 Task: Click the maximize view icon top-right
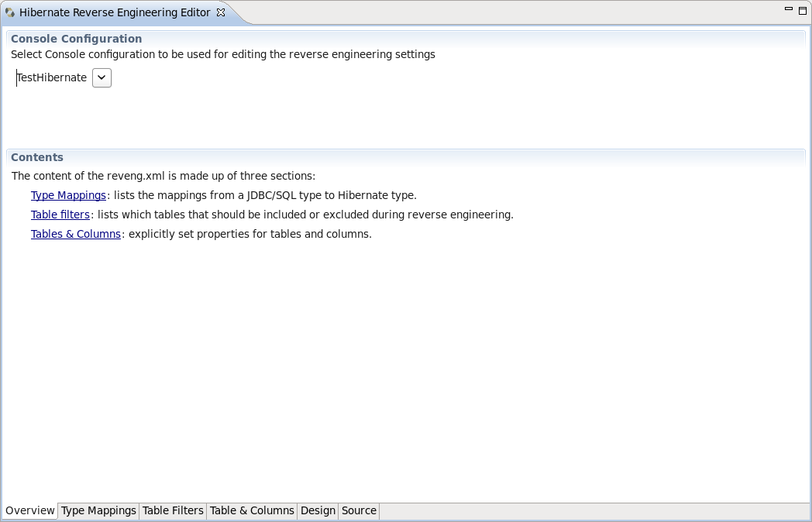802,11
